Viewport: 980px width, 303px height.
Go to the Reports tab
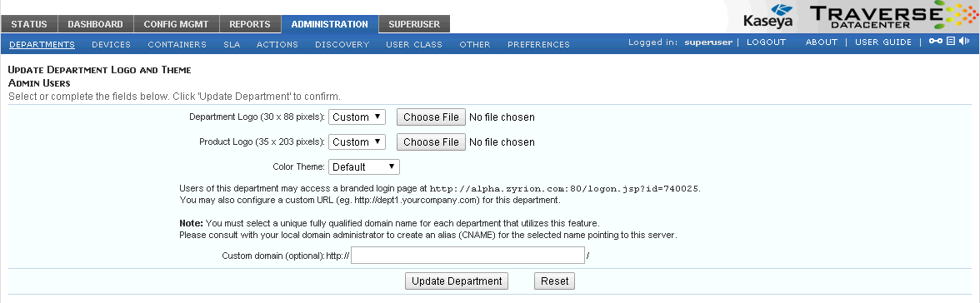click(250, 24)
